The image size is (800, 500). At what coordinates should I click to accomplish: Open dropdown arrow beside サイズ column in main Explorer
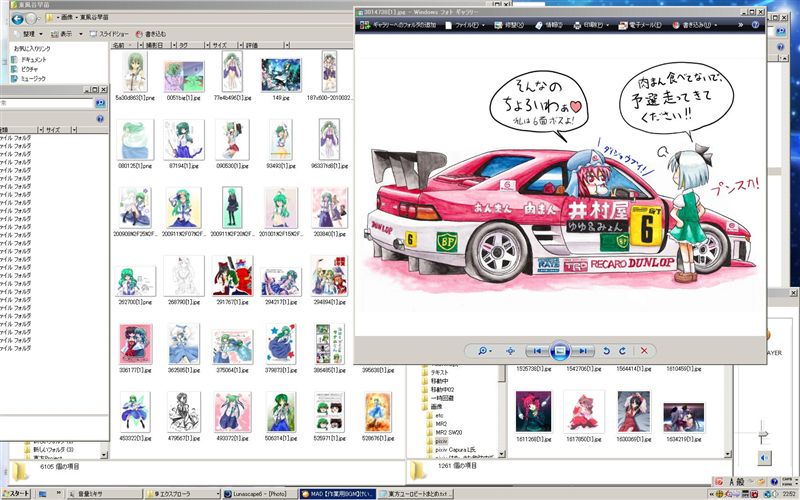coord(240,45)
